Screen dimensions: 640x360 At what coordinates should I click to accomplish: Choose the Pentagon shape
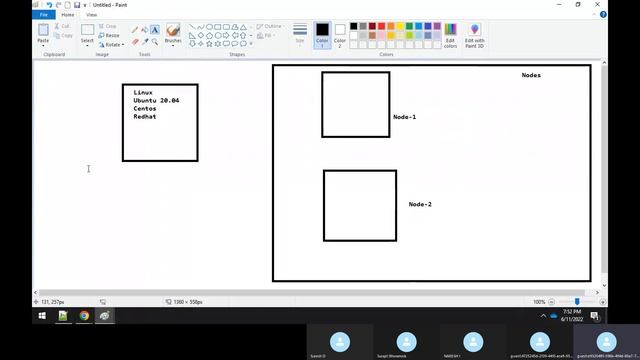tap(209, 36)
